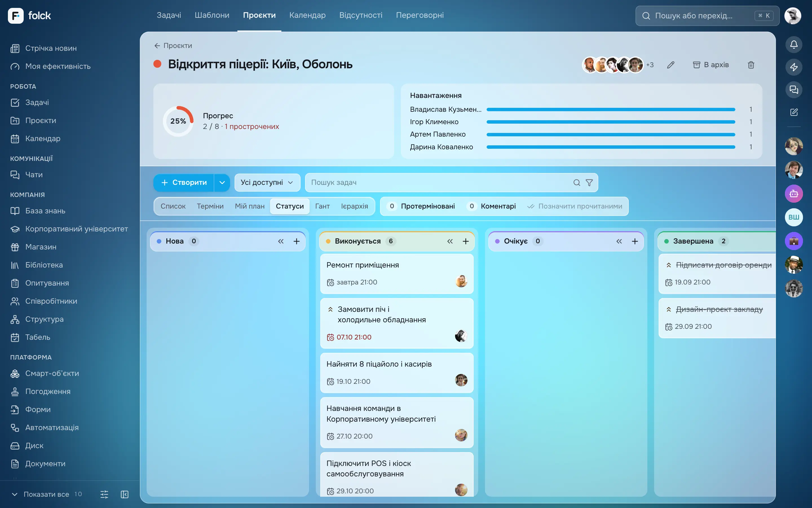Open the Шаблони top menu item

tap(212, 15)
